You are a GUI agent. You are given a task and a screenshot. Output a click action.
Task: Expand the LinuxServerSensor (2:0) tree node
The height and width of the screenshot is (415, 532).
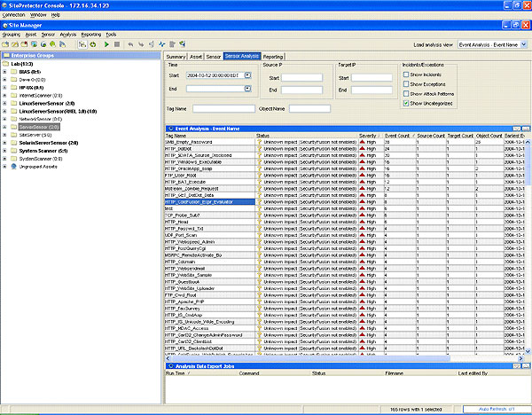pyautogui.click(x=5, y=102)
